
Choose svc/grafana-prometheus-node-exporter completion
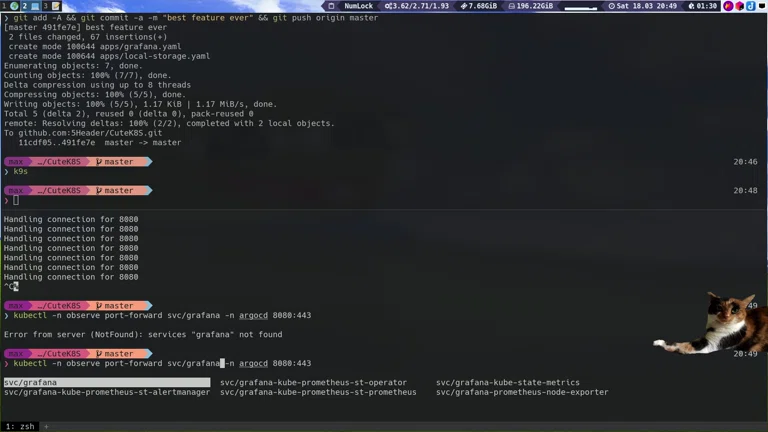(x=522, y=392)
